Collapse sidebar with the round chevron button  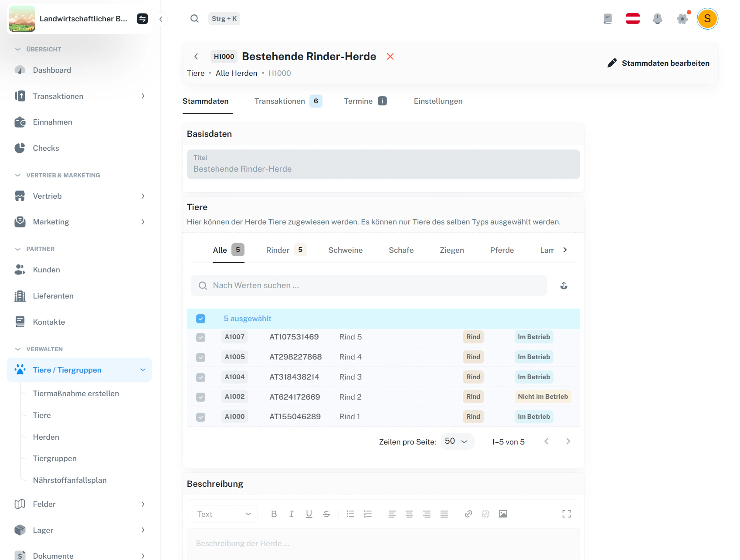(161, 19)
